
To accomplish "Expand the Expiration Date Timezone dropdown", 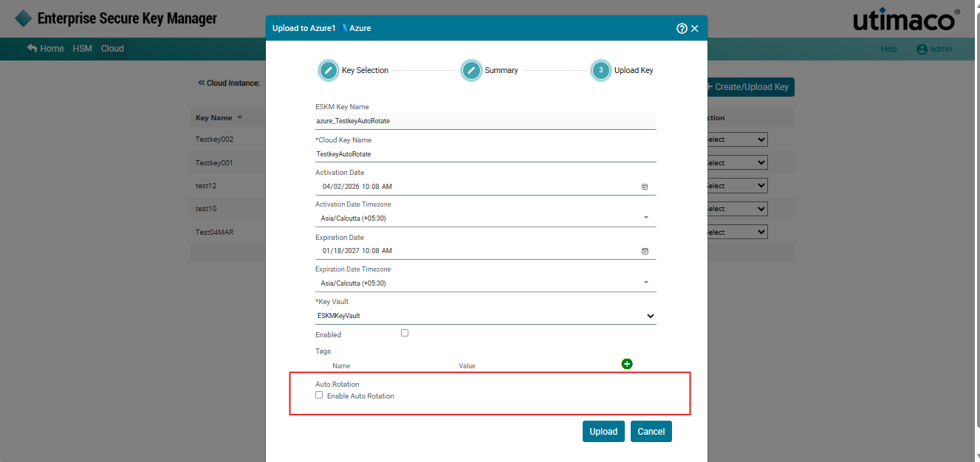I will [x=646, y=283].
